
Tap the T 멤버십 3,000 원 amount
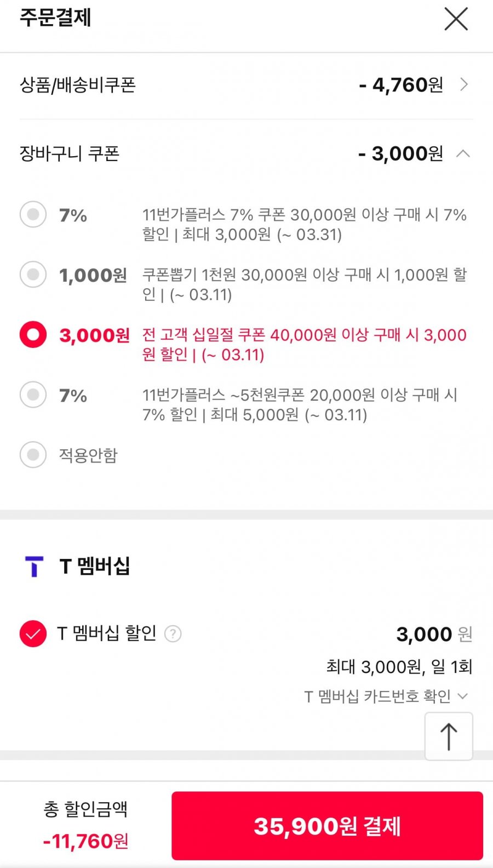pyautogui.click(x=433, y=635)
